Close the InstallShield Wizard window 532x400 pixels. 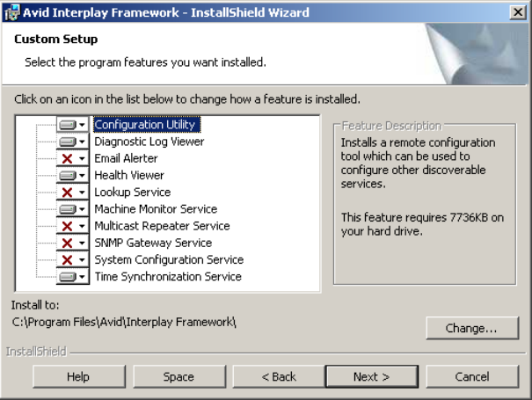point(518,12)
